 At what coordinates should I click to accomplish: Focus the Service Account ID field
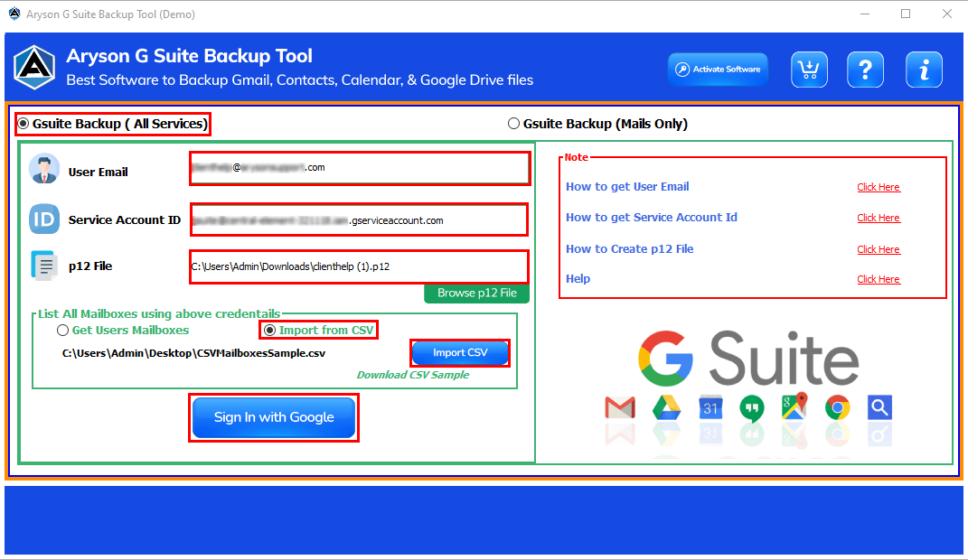coord(359,219)
